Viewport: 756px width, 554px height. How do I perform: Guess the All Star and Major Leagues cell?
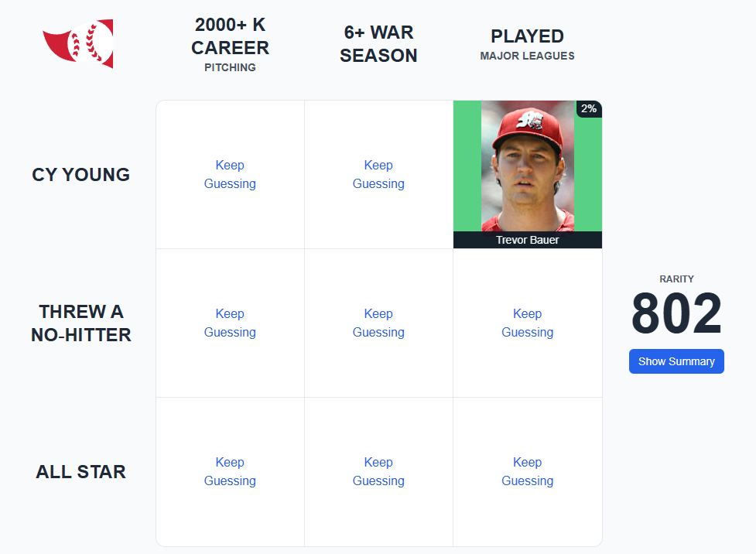point(528,471)
